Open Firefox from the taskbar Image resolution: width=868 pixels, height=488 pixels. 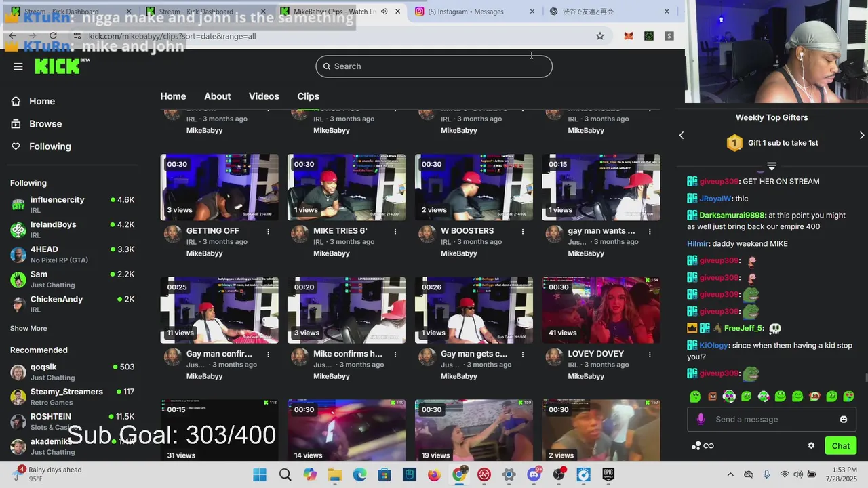[x=434, y=474]
